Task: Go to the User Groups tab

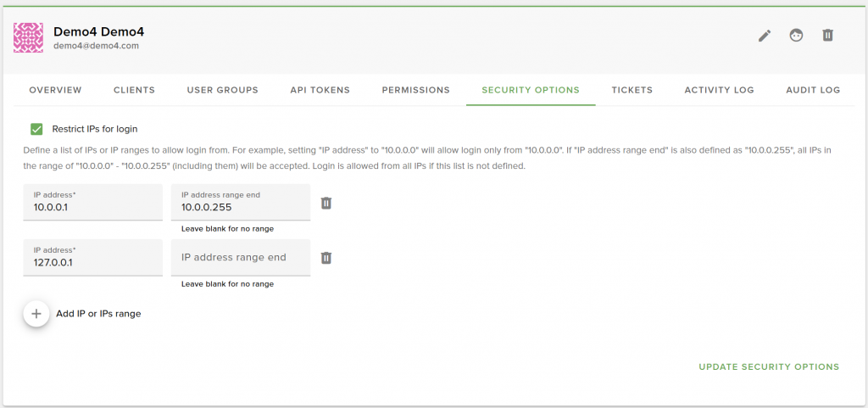Action: (223, 90)
